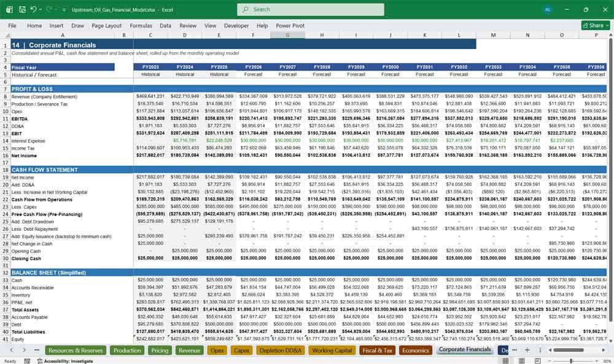This screenshot has width=614, height=364.
Task: Click the horizontal scrollbar thumb
Action: click(568, 350)
